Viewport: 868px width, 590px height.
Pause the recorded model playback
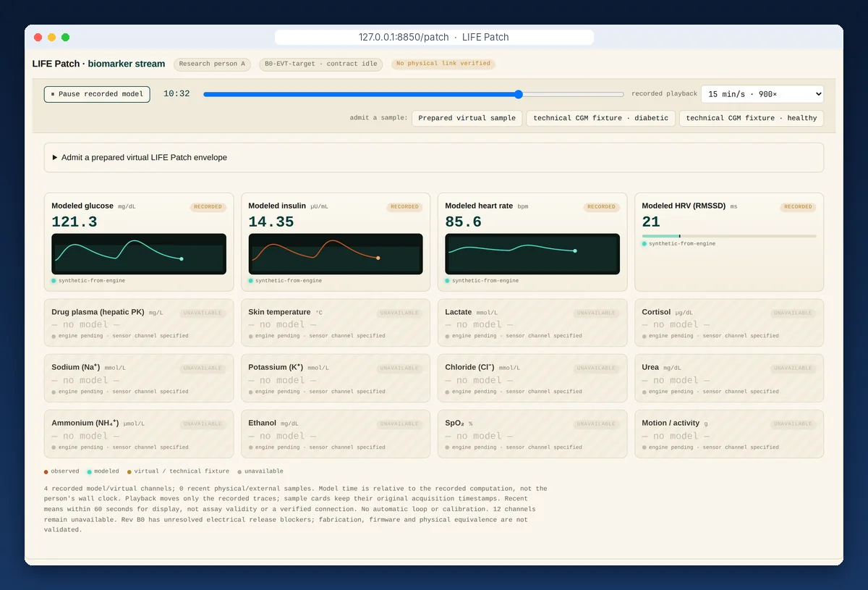97,94
